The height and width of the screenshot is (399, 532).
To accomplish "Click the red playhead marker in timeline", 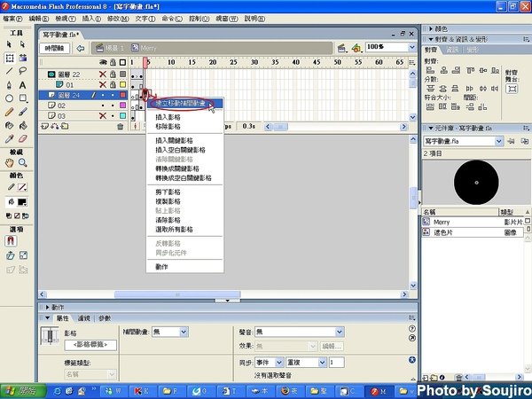I will point(145,62).
